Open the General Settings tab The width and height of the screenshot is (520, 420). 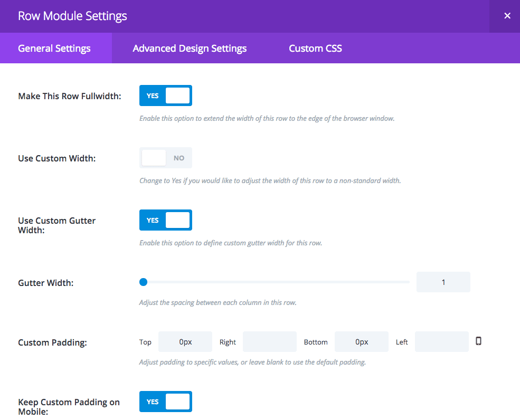coord(54,49)
